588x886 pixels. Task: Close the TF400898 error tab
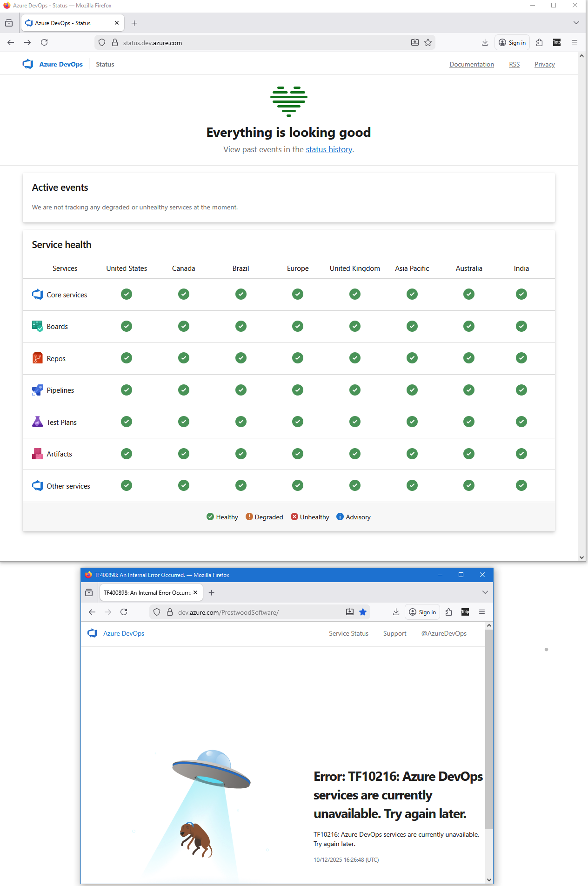(195, 592)
